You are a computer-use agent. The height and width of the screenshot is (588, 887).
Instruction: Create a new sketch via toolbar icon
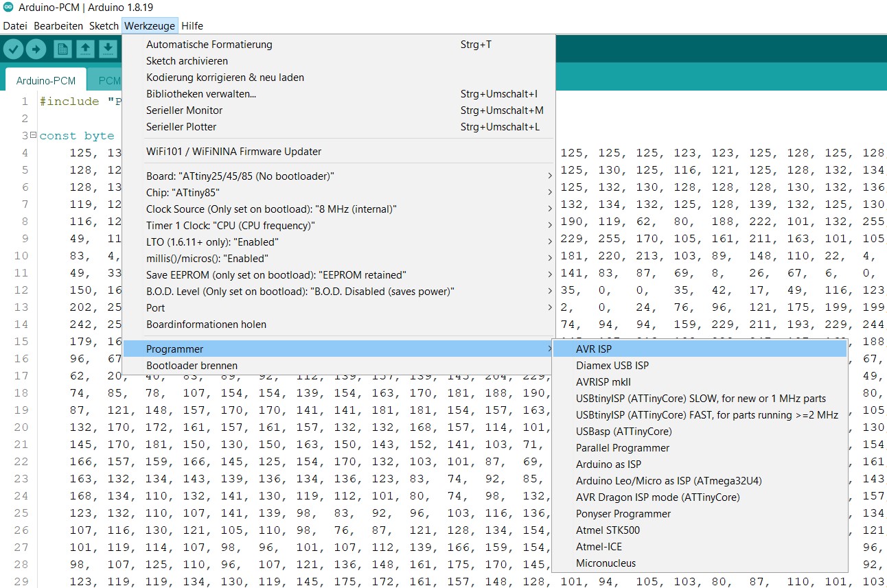64,49
